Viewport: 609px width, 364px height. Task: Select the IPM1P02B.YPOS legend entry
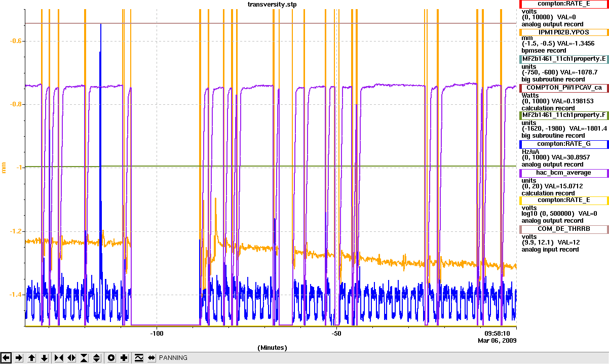pyautogui.click(x=564, y=32)
